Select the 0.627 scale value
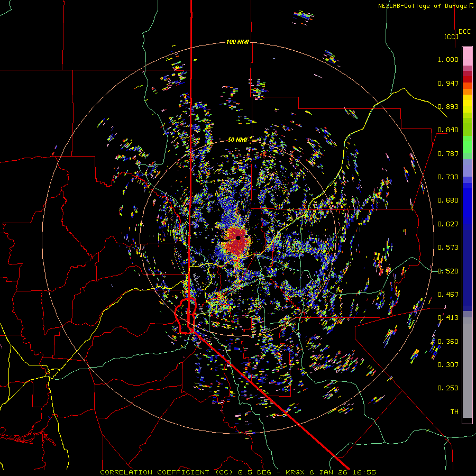The image size is (476, 476). pos(448,224)
